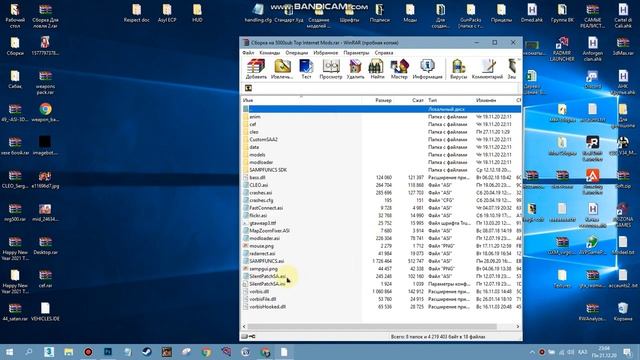Open the Корзина recycle bin on desktop
Viewport: 640px width, 360px height.
coord(623,312)
